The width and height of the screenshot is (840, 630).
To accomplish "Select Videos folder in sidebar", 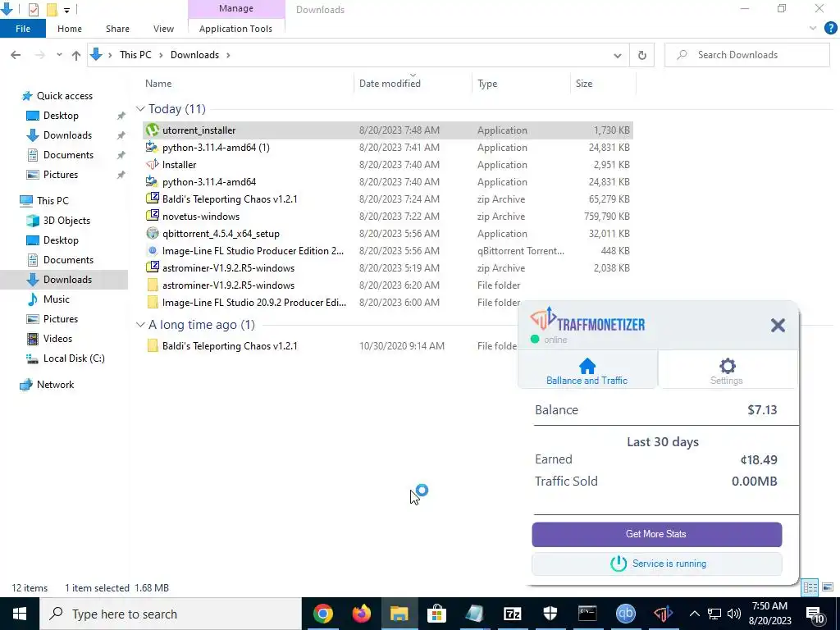I will click(57, 339).
